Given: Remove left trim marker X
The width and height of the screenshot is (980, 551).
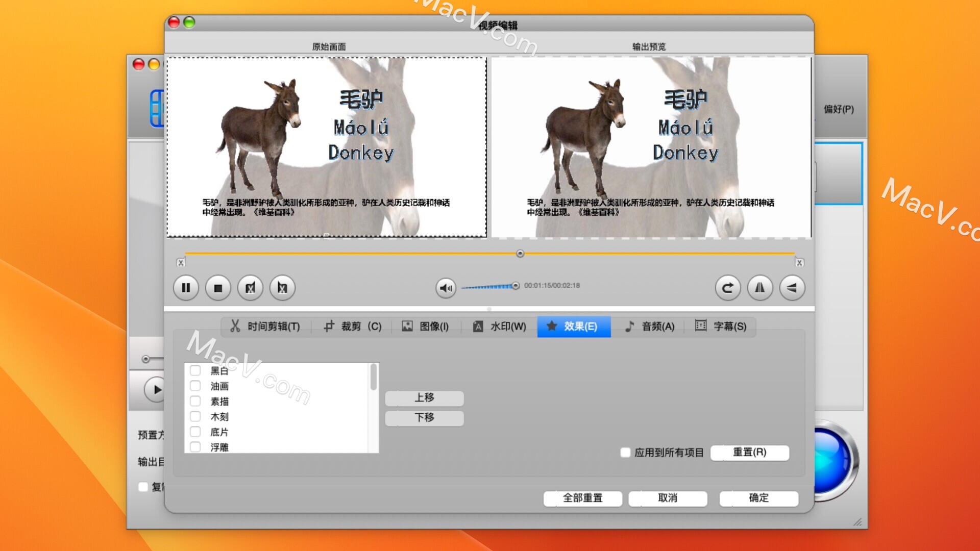Looking at the screenshot, I should 181,263.
